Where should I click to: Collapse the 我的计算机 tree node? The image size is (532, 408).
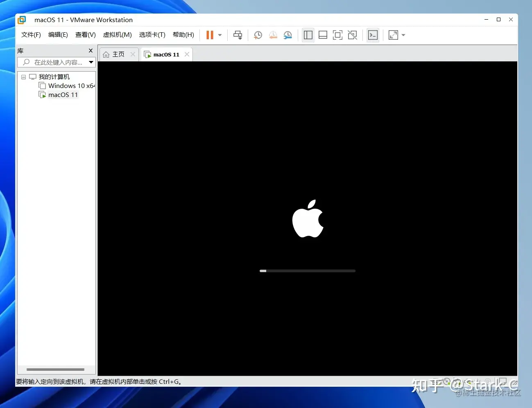(x=23, y=77)
